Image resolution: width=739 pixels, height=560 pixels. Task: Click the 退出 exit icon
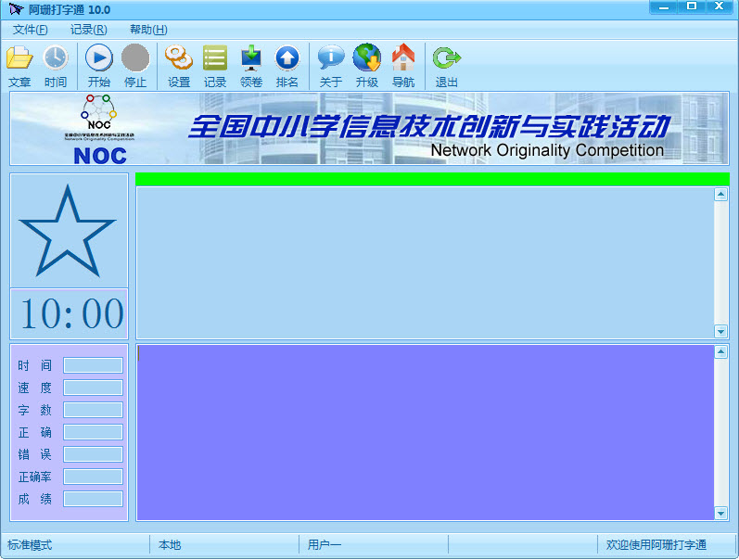[x=446, y=57]
